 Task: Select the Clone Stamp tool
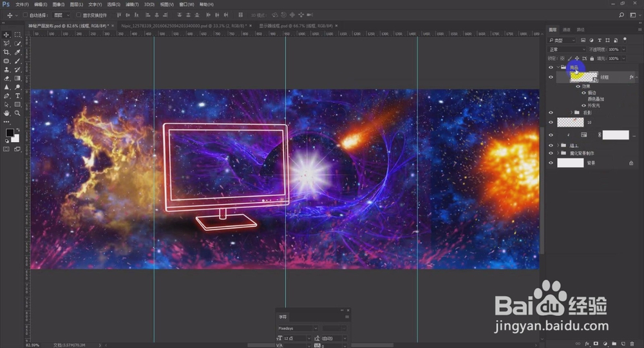pyautogui.click(x=6, y=69)
